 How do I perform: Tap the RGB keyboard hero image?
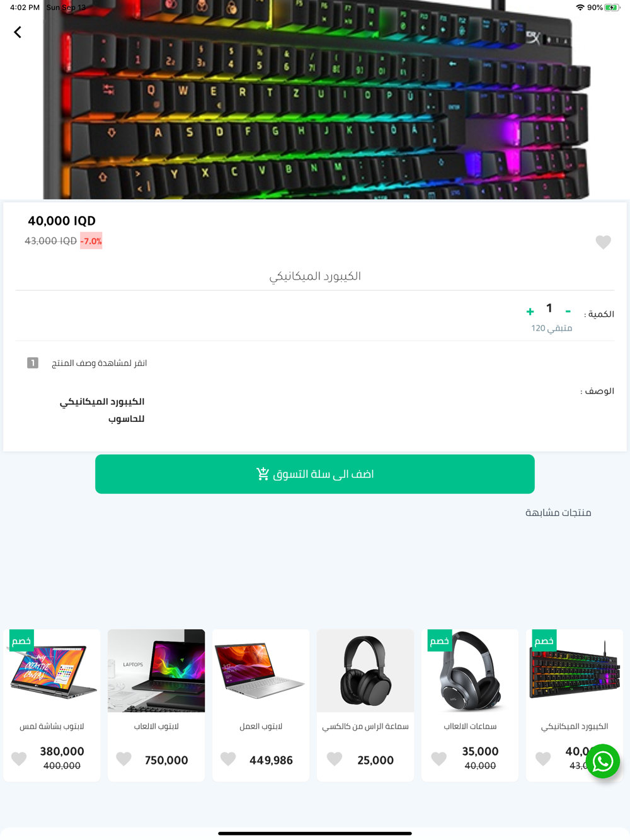point(315,99)
